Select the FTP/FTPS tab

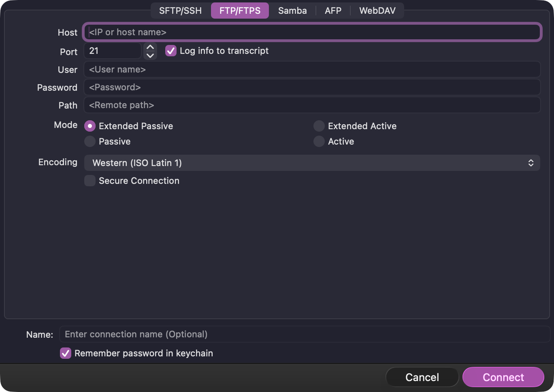pyautogui.click(x=240, y=11)
